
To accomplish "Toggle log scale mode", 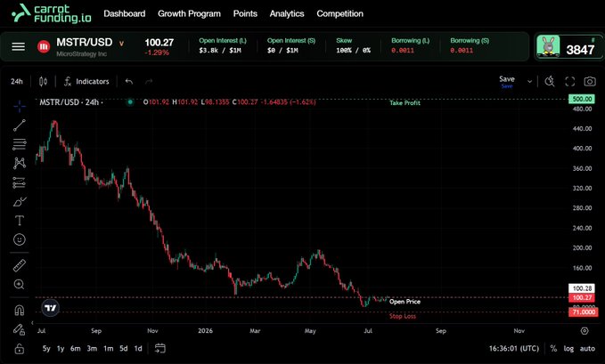I will point(568,349).
